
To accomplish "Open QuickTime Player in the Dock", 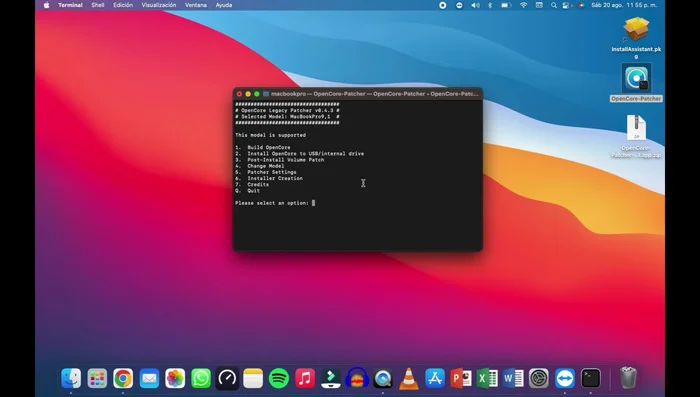I will [383, 378].
